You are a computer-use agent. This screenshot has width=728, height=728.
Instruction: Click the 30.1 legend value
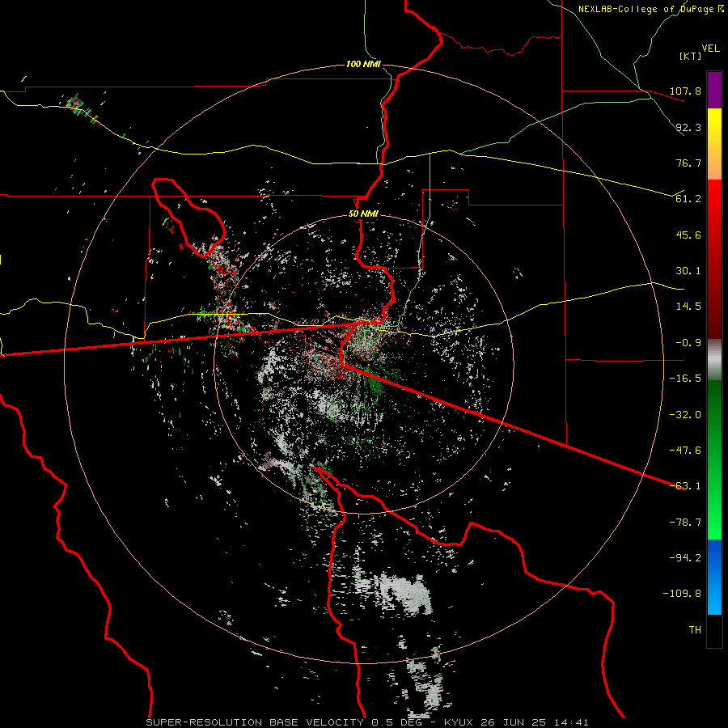[688, 271]
